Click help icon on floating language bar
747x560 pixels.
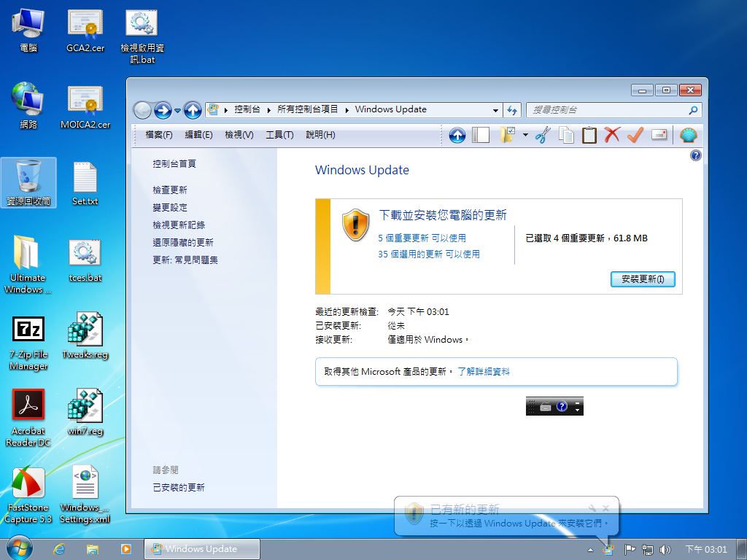(562, 406)
